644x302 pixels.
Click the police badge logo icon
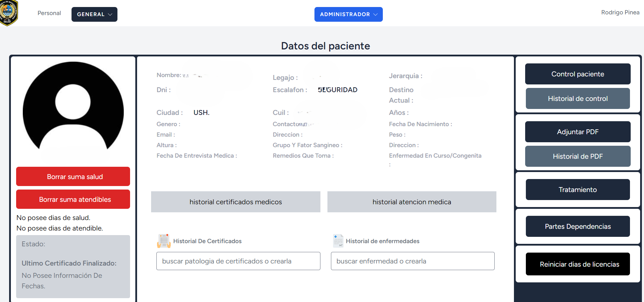click(x=8, y=13)
